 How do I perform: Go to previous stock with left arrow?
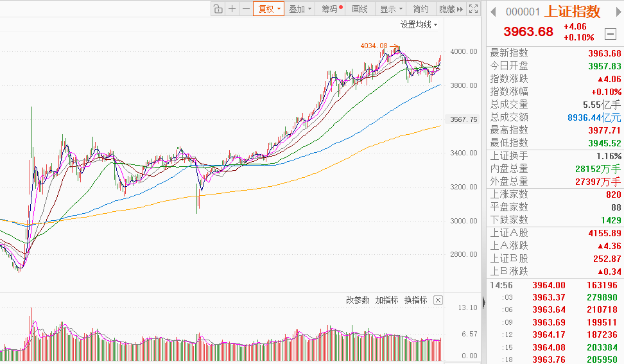click(x=493, y=12)
